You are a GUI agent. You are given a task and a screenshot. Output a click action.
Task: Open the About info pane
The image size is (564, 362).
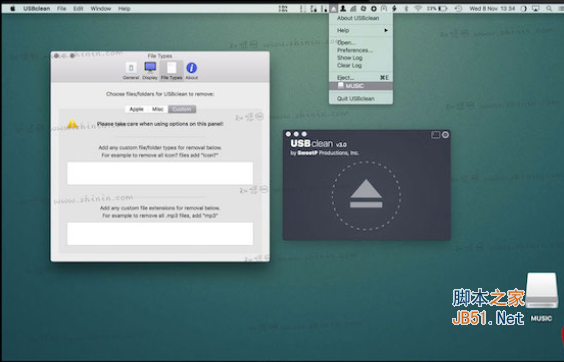click(191, 71)
